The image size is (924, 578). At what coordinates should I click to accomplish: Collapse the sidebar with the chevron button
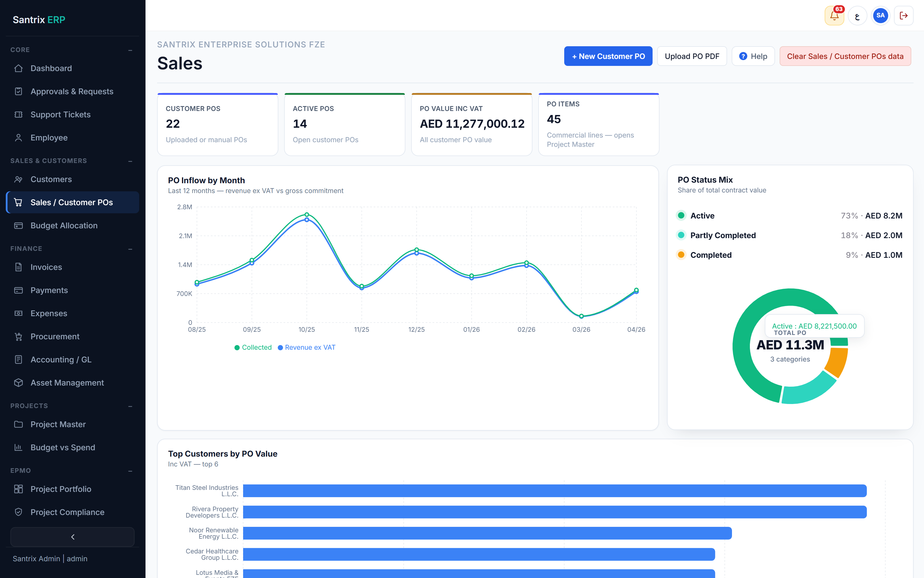72,537
